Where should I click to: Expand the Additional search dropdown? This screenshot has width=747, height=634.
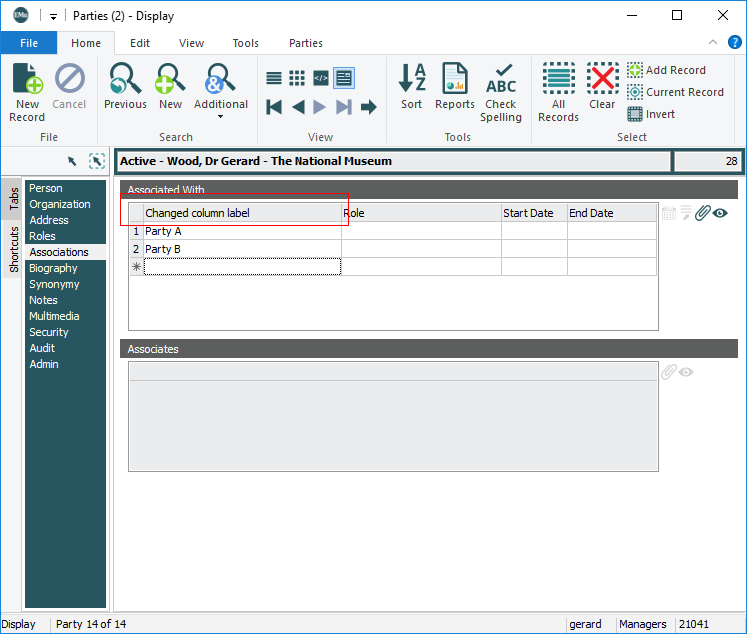(220, 116)
